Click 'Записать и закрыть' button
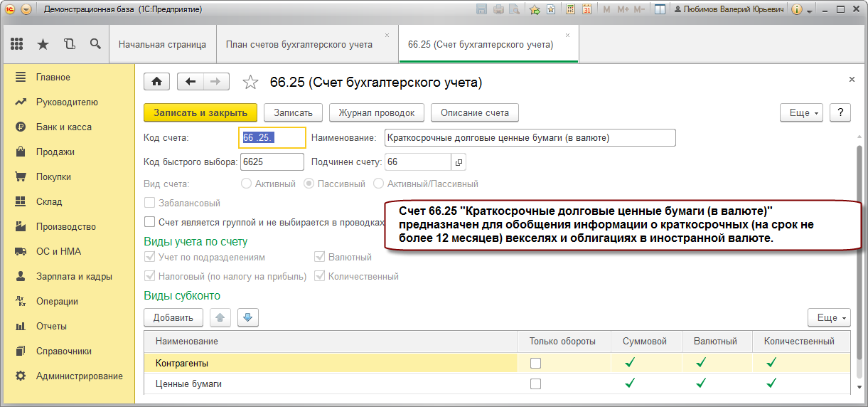The image size is (868, 407). (200, 112)
